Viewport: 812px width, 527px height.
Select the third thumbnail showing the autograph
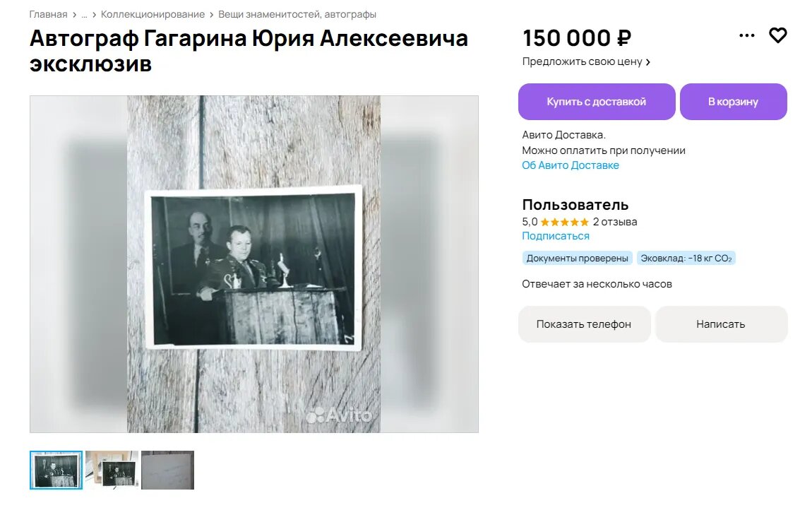pyautogui.click(x=168, y=470)
